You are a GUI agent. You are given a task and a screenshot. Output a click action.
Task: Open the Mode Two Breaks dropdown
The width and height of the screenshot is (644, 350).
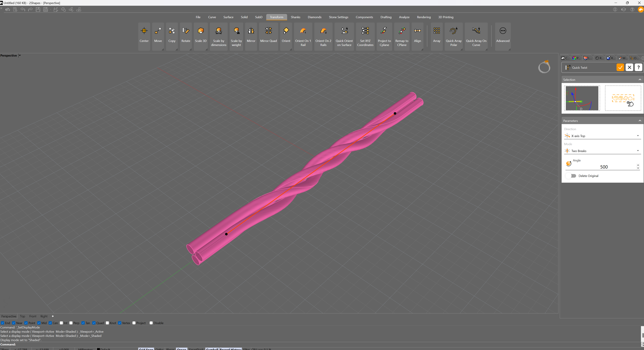tap(602, 151)
